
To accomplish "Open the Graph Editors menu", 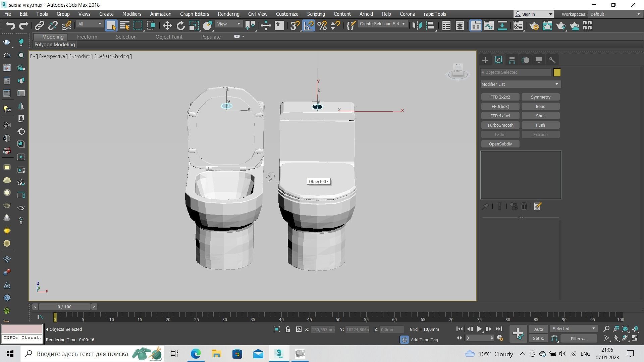I will [194, 14].
